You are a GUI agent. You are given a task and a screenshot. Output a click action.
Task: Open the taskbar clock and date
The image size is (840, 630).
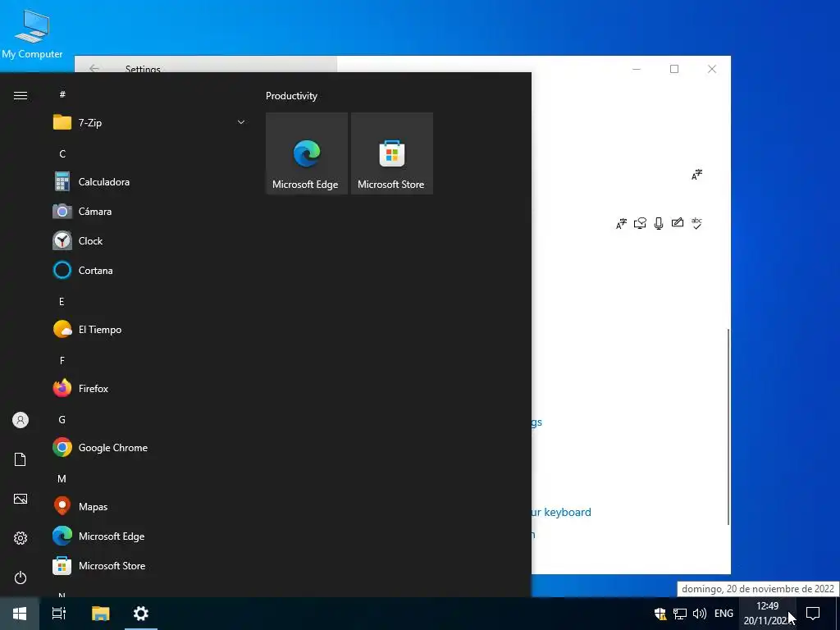767,614
